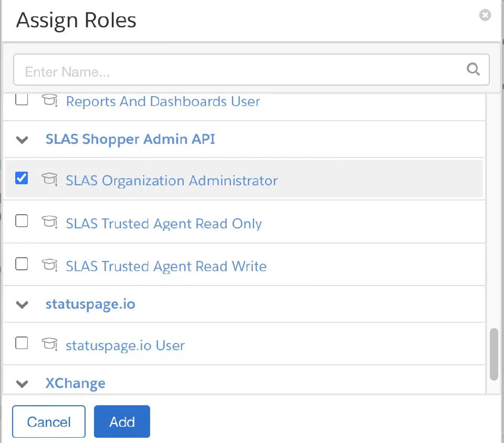Open SLAS Trusted Agent Read Only link
The height and width of the screenshot is (443, 504).
tap(164, 224)
